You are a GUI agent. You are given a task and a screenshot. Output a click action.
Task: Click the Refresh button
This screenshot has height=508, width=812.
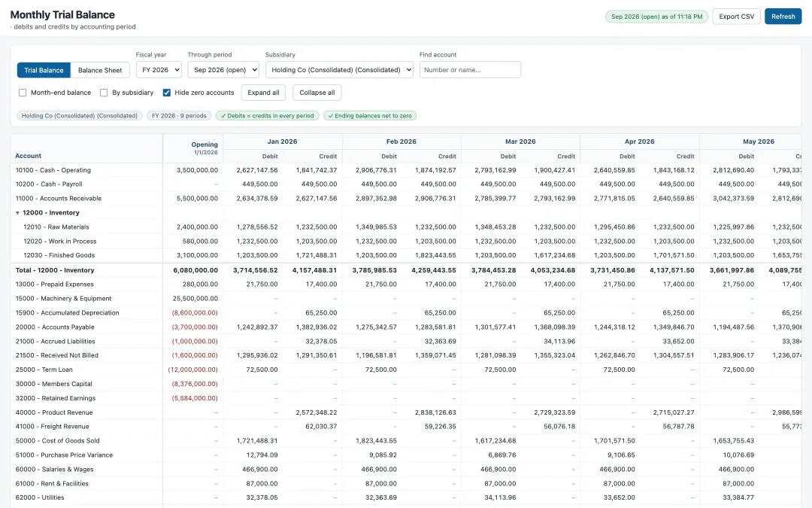(783, 17)
